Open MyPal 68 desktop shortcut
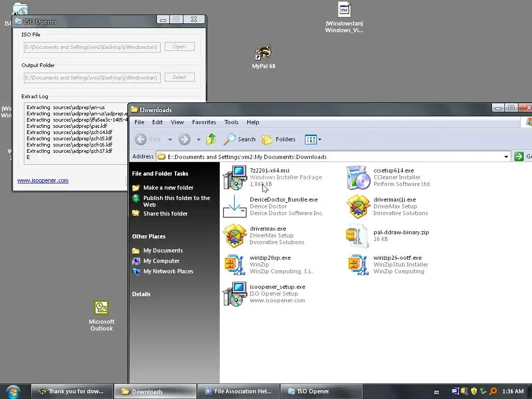The image size is (532, 399). (263, 57)
